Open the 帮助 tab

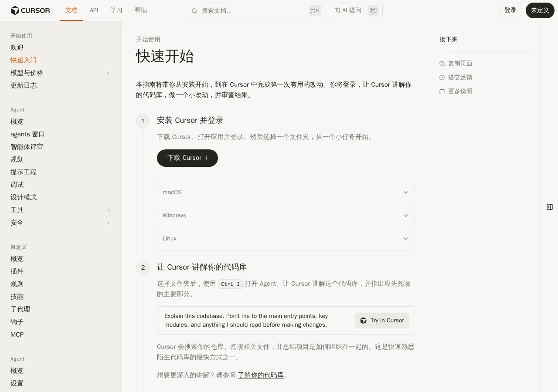tap(141, 10)
